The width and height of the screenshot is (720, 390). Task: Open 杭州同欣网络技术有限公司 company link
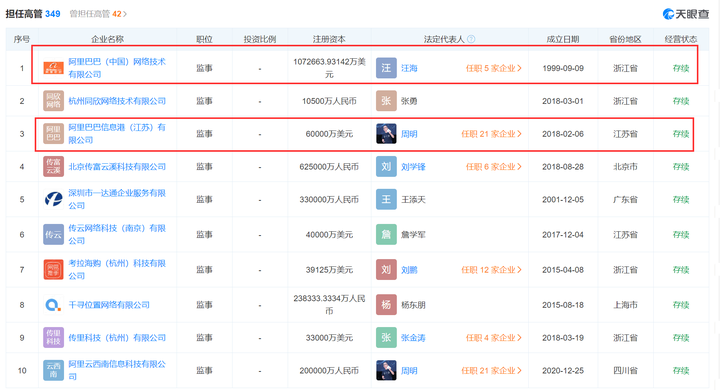pyautogui.click(x=117, y=101)
